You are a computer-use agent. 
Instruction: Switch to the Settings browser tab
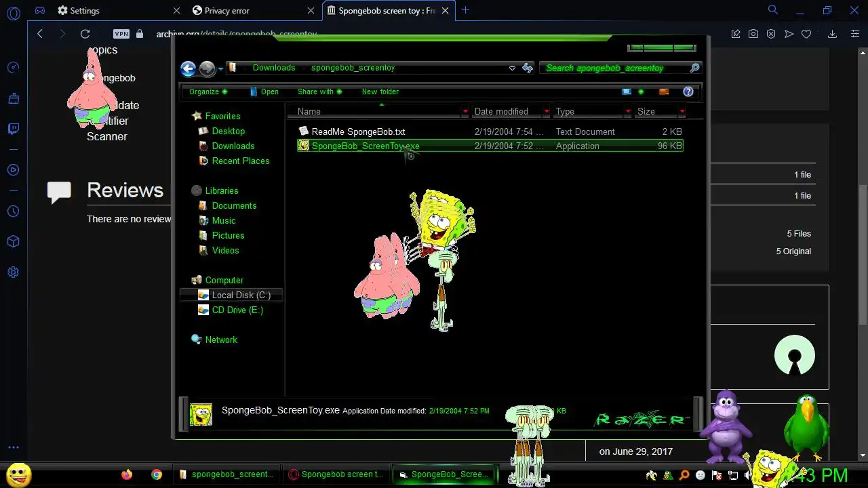[119, 10]
